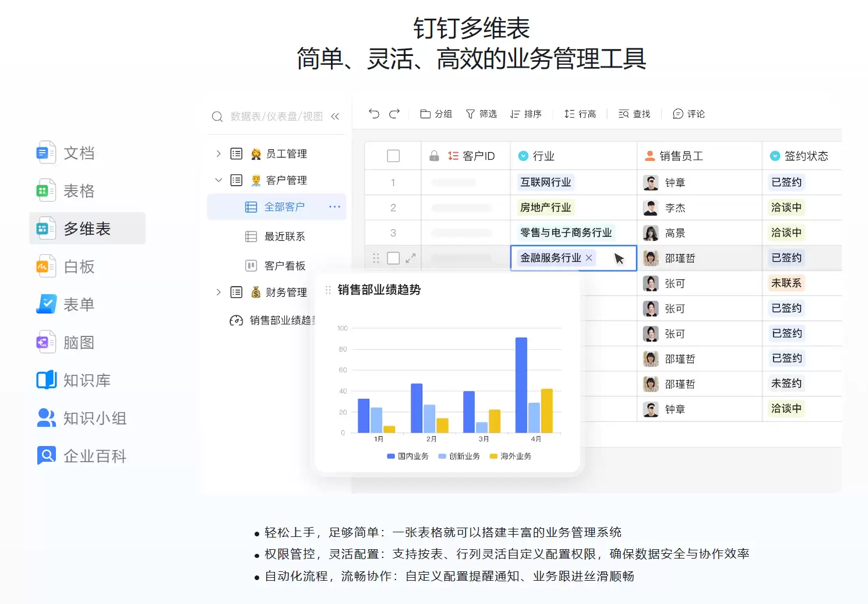This screenshot has width=868, height=604.
Task: Click the 销售部业绩趋势 dashboard gauge icon
Action: pos(236,320)
